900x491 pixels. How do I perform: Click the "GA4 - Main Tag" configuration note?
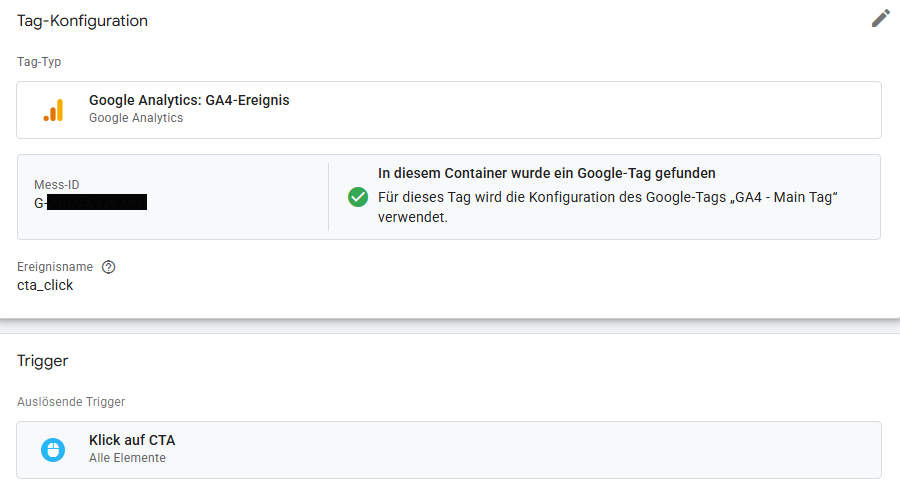click(608, 207)
